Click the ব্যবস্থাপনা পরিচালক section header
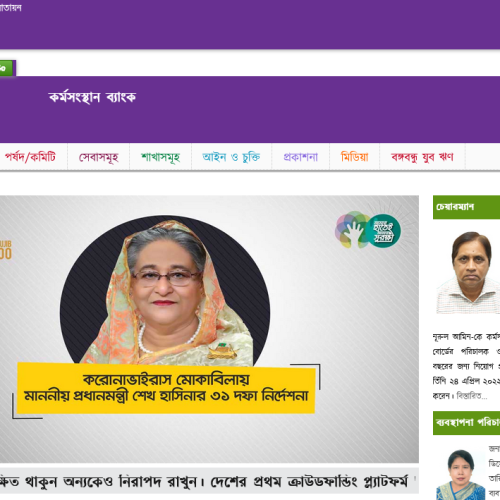This screenshot has width=500, height=500. tap(466, 423)
